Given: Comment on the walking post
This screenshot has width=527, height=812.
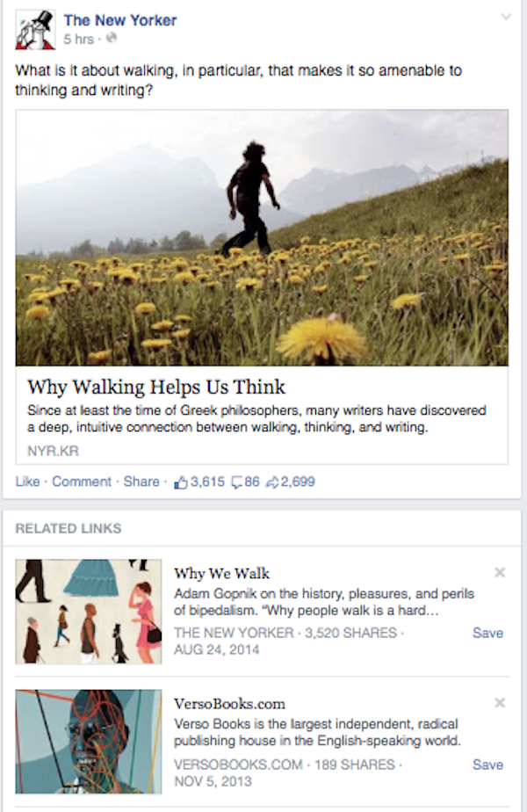Looking at the screenshot, I should pyautogui.click(x=82, y=482).
